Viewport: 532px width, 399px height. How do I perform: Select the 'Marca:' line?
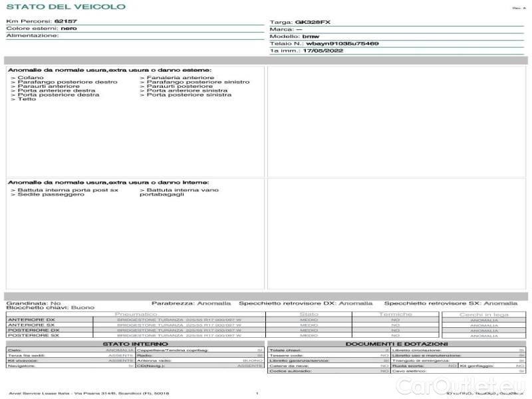[x=286, y=29]
